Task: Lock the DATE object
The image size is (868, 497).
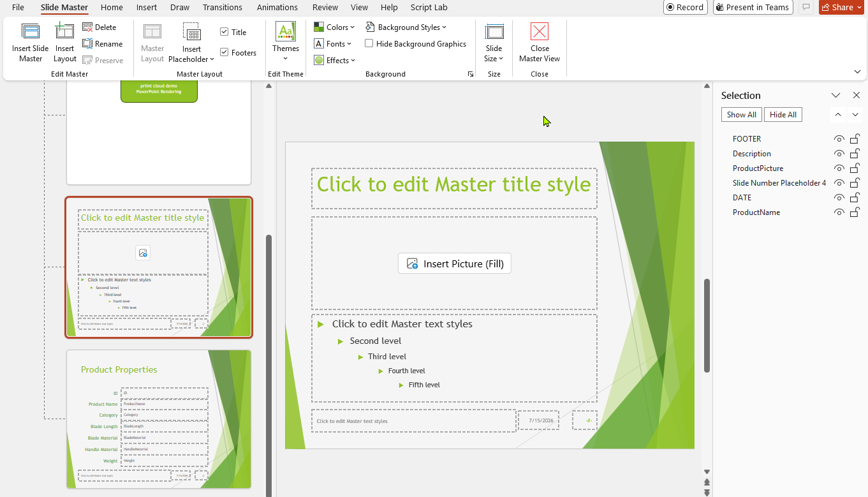Action: [855, 198]
